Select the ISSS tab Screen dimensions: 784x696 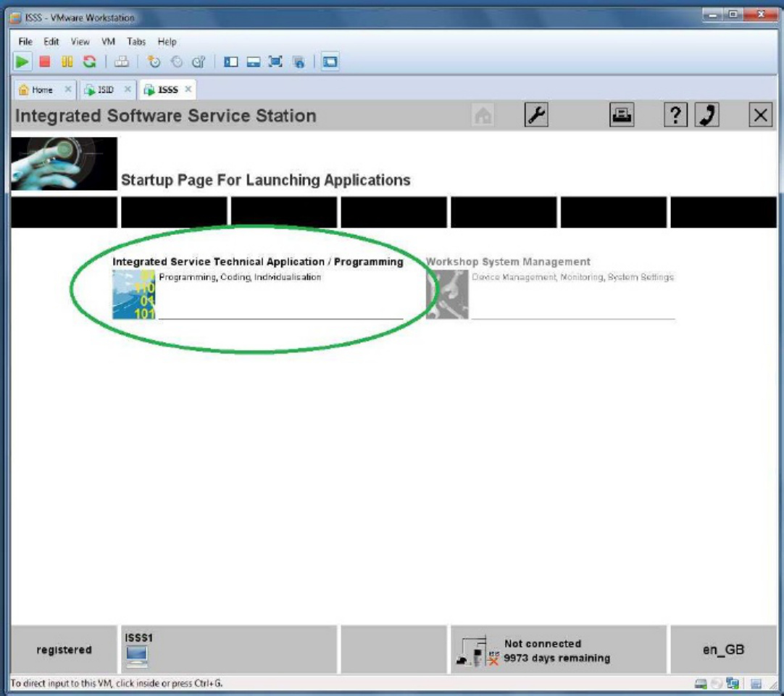click(x=167, y=90)
